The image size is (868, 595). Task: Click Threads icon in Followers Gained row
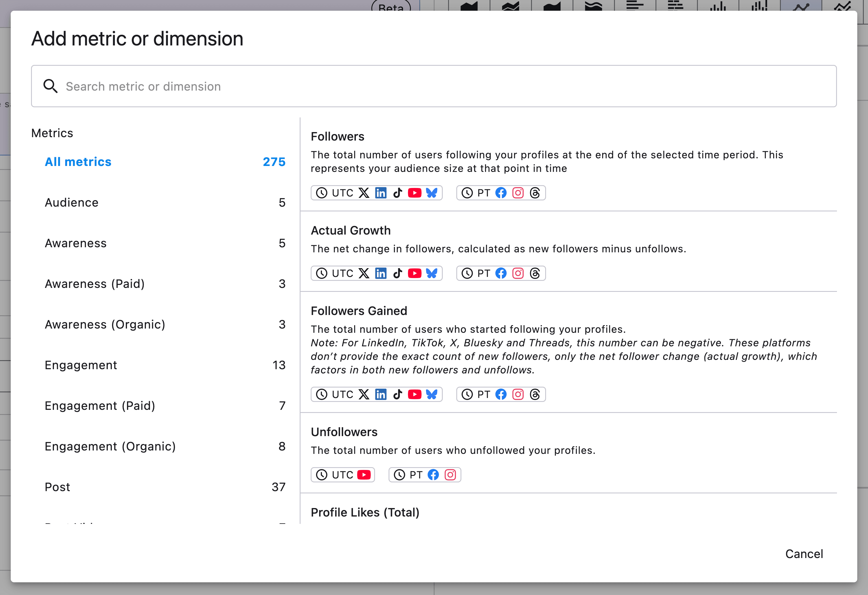[x=535, y=394]
